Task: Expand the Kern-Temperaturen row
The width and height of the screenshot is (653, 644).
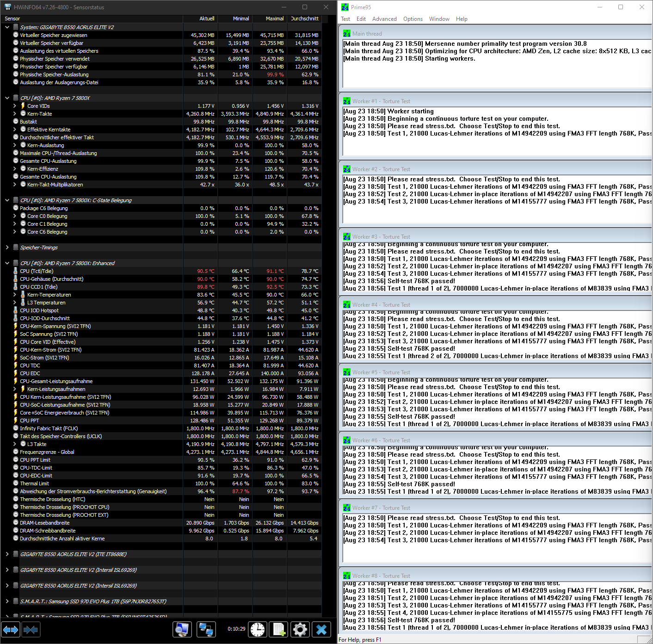Action: [x=14, y=295]
